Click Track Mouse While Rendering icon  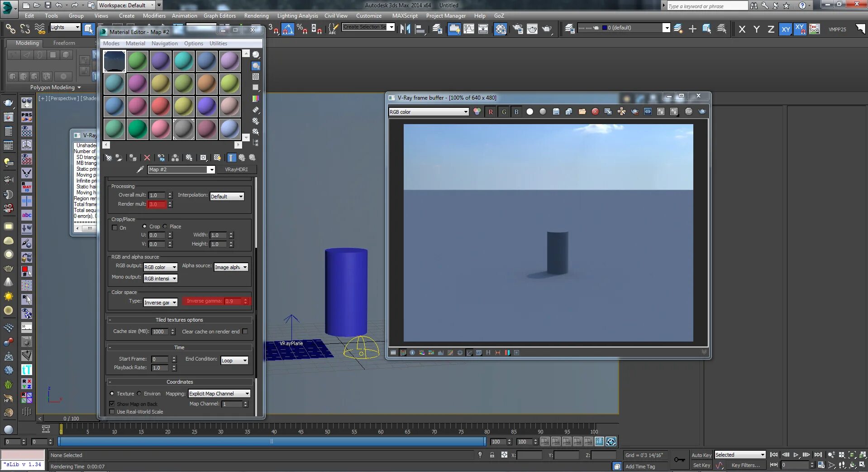[621, 112]
